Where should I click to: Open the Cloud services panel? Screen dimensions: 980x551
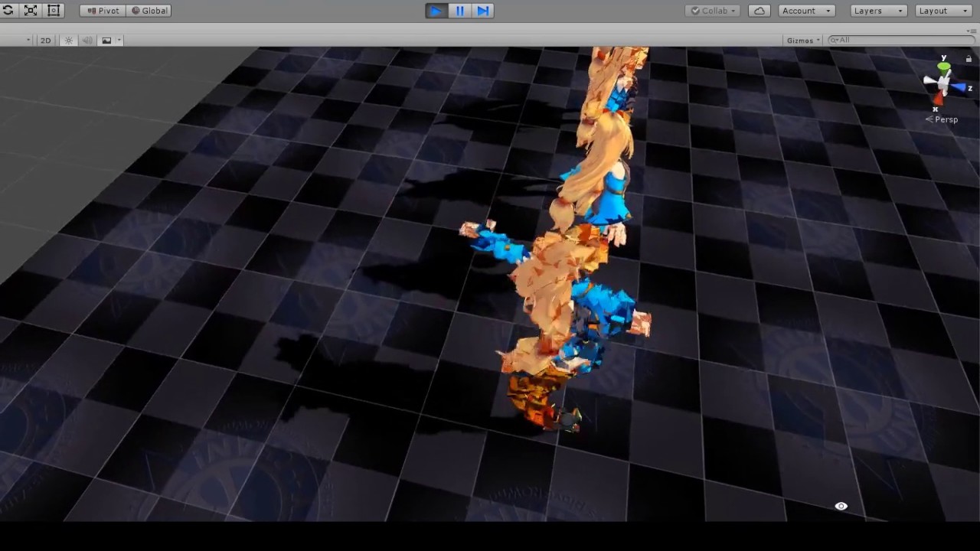(x=759, y=11)
